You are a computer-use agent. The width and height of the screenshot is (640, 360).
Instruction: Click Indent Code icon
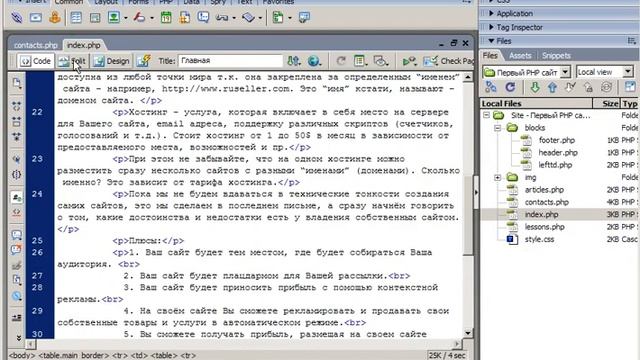pyautogui.click(x=17, y=317)
